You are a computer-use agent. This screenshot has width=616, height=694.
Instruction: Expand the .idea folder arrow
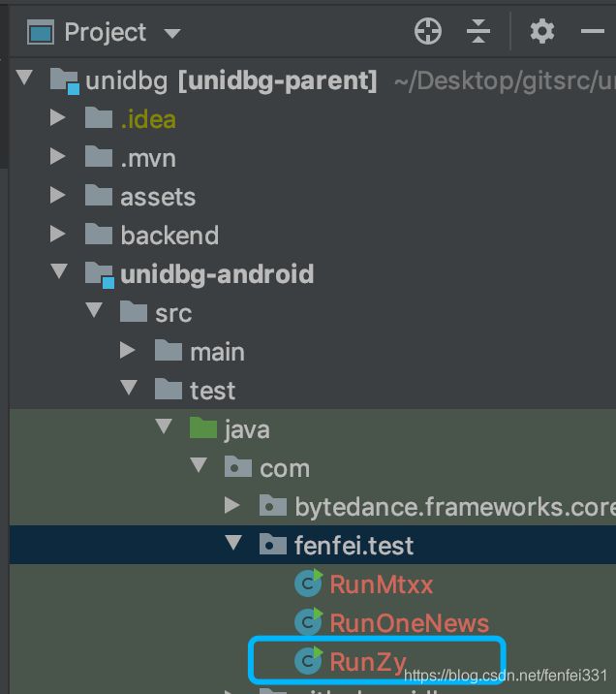pyautogui.click(x=58, y=117)
